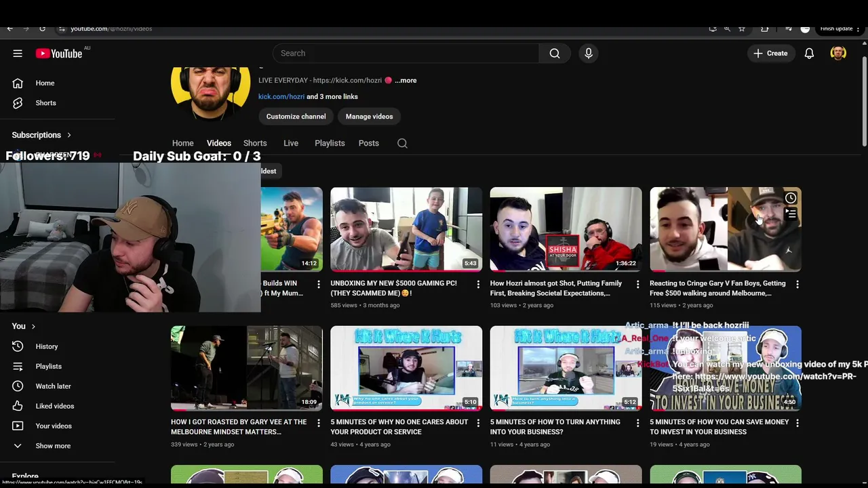Click into the Search input field
The height and width of the screenshot is (488, 868).
pos(407,54)
